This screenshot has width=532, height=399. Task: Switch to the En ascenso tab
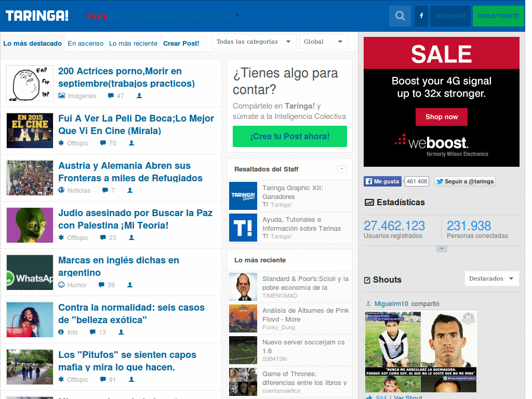click(85, 44)
